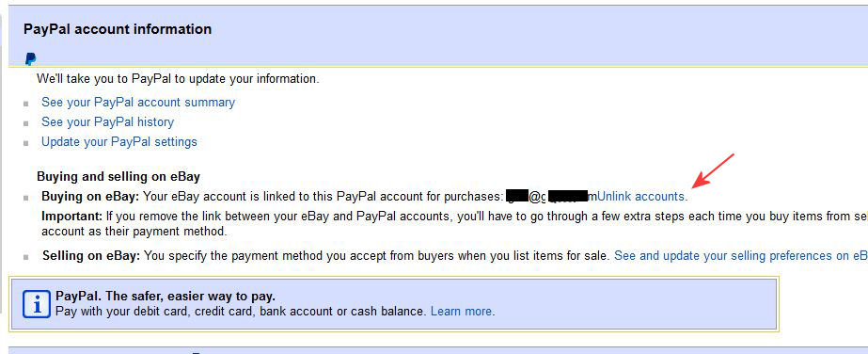Click the Buying and selling on eBay subheading
This screenshot has width=868, height=354.
click(118, 177)
